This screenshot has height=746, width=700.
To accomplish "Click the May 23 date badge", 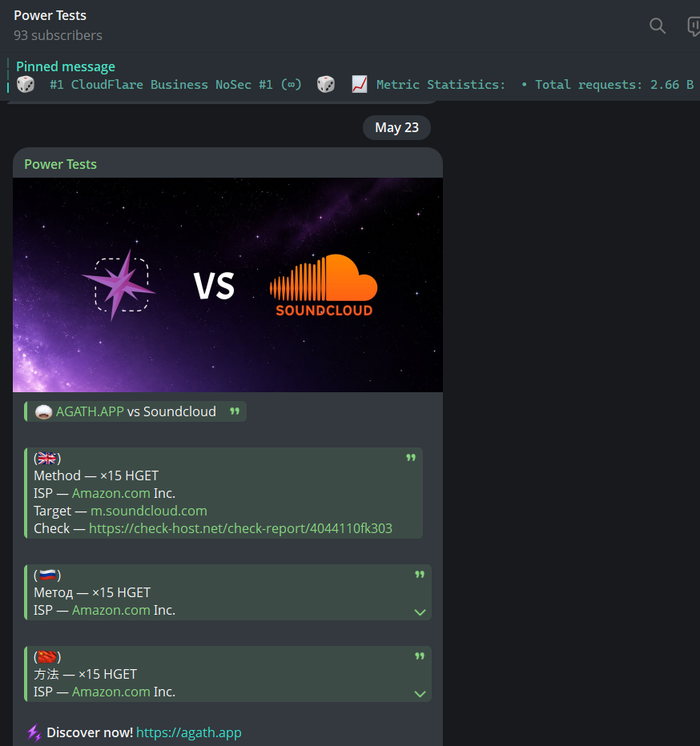I will tap(396, 127).
